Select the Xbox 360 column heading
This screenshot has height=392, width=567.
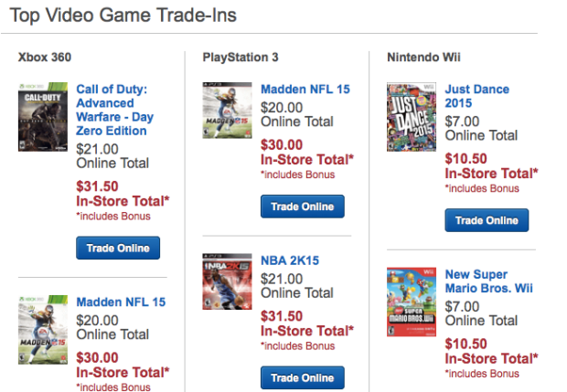pyautogui.click(x=45, y=57)
